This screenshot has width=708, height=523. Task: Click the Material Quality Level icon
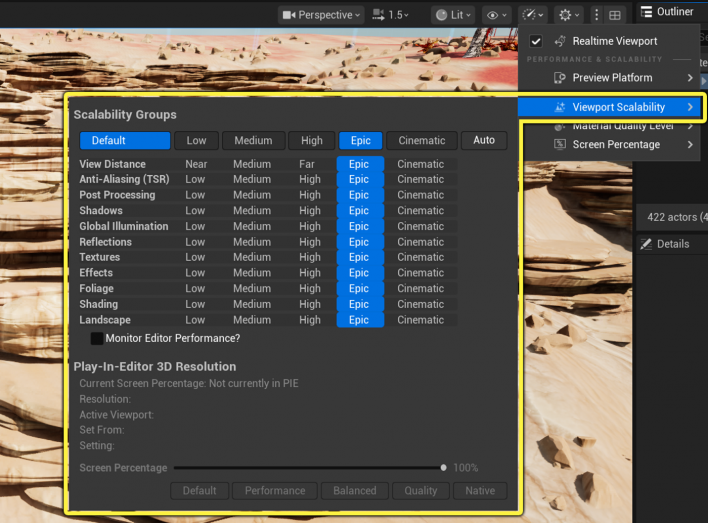pyautogui.click(x=560, y=127)
